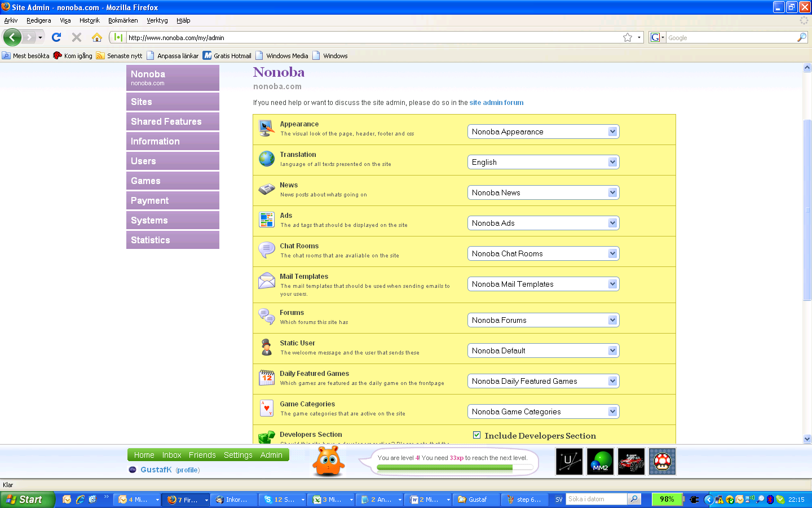Open the Translation language dropdown showing English
The width and height of the screenshot is (812, 508).
[544, 162]
